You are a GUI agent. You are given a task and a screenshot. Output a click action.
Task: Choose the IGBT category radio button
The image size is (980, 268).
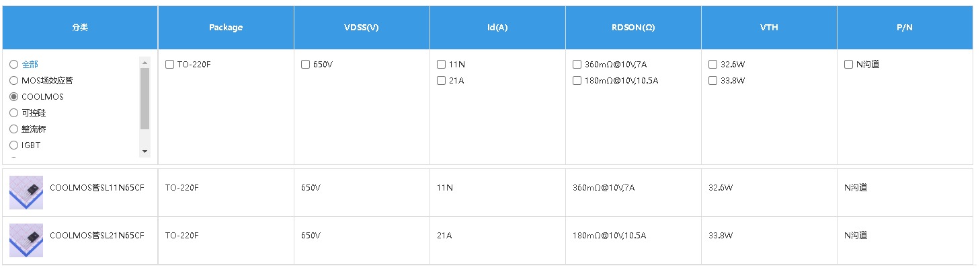pos(13,145)
